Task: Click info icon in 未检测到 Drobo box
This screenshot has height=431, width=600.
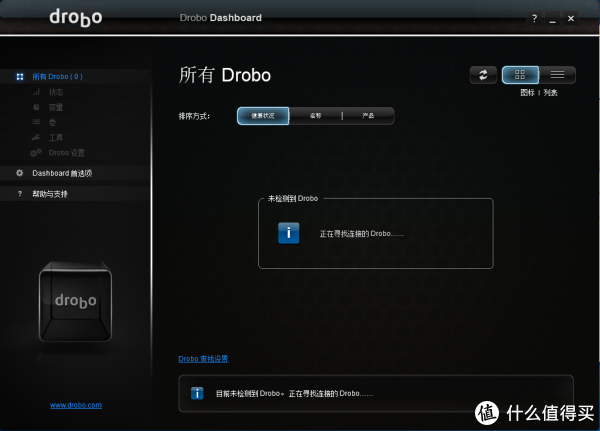Action: (x=289, y=233)
